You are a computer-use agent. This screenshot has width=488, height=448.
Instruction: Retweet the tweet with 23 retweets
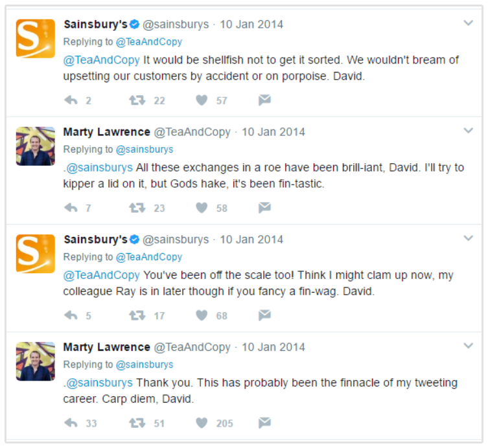click(137, 208)
